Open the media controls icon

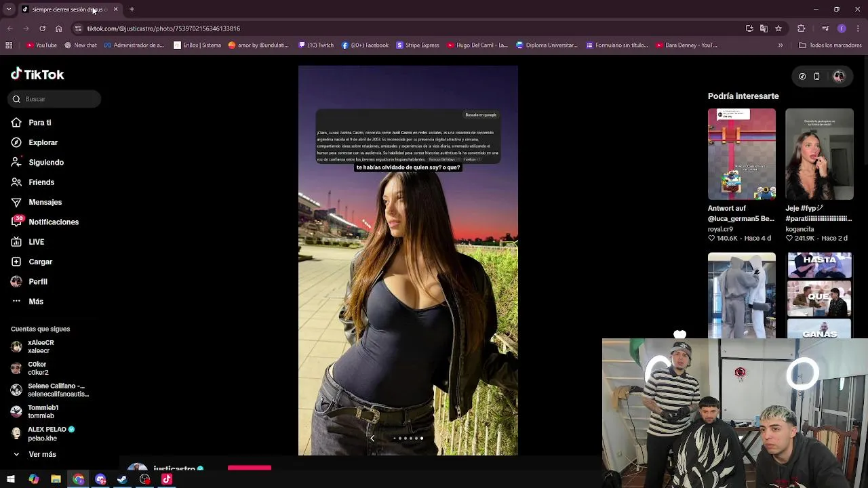(x=825, y=28)
